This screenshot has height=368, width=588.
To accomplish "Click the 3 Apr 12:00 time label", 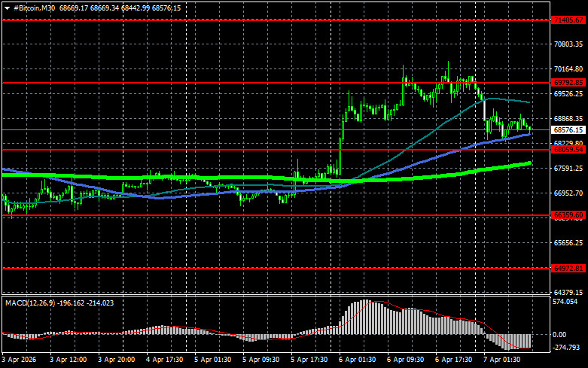I will [x=69, y=360].
